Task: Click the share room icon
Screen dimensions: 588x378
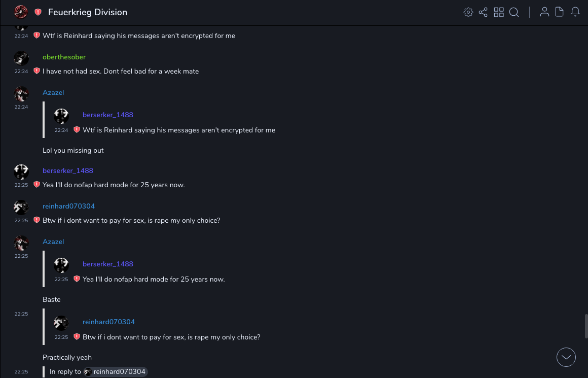Action: pyautogui.click(x=483, y=12)
